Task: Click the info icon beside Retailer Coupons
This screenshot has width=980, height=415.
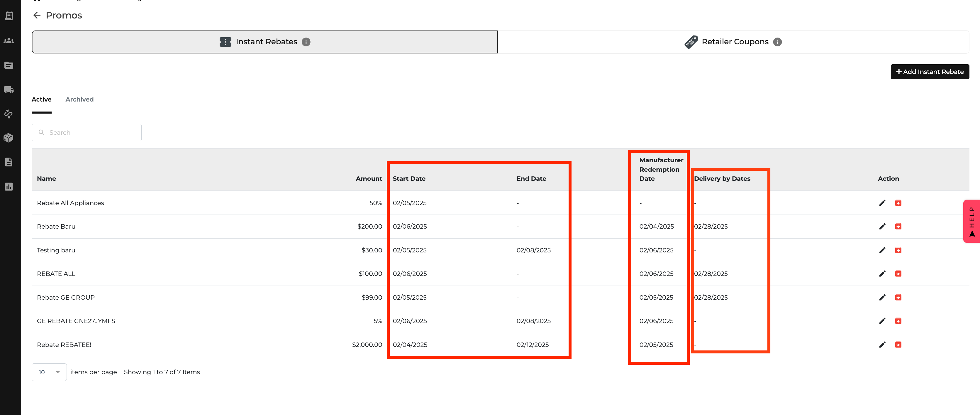Action: point(777,42)
